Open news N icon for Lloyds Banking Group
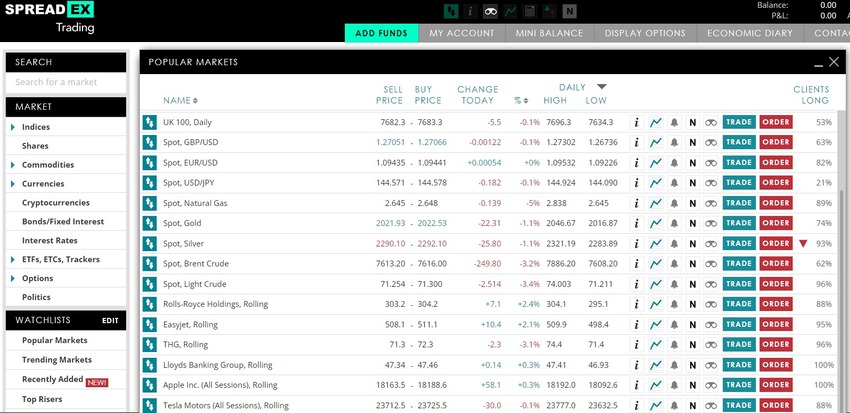The image size is (850, 413). (692, 365)
